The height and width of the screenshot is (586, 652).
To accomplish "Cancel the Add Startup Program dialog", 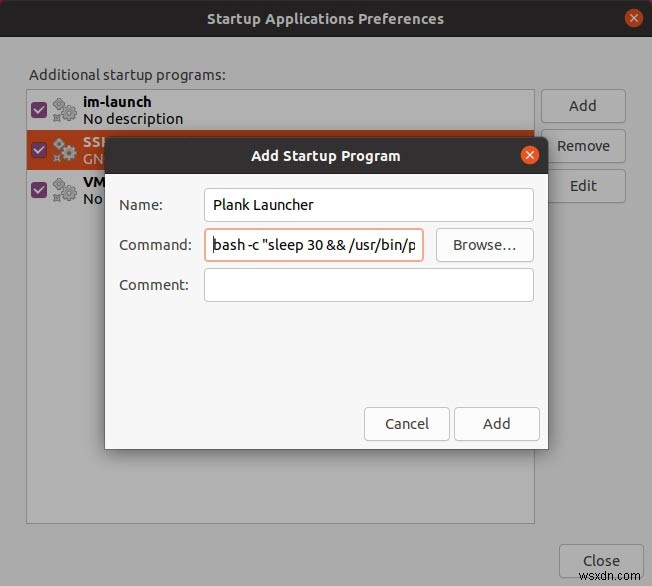I will (x=407, y=424).
